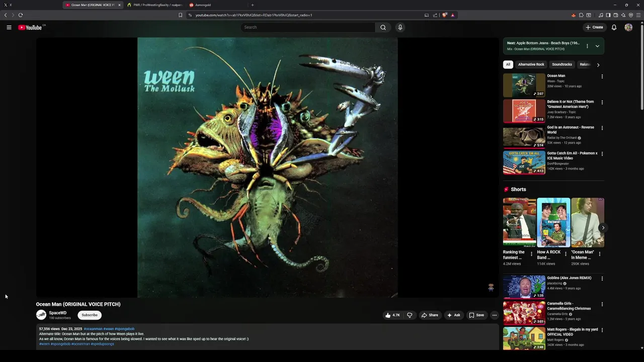Open options for Goblins Alex Jones REMIX
This screenshot has width=644, height=362.
point(602,278)
